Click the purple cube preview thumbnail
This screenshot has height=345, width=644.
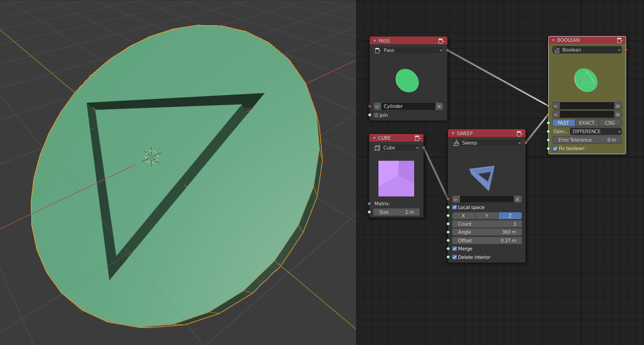click(x=396, y=179)
